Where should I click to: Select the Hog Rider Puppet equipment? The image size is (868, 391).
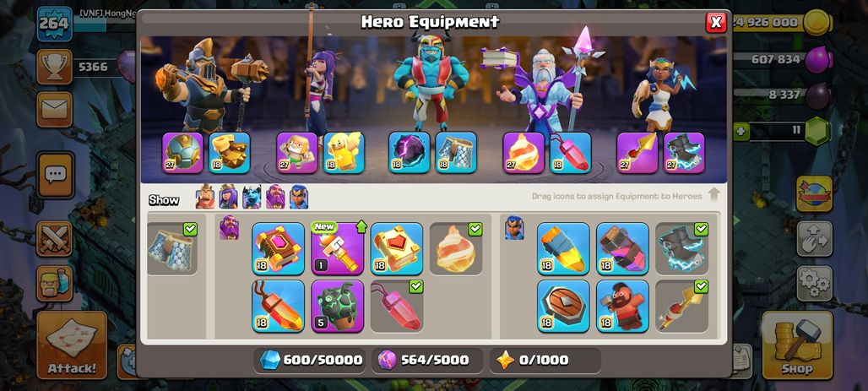623,306
